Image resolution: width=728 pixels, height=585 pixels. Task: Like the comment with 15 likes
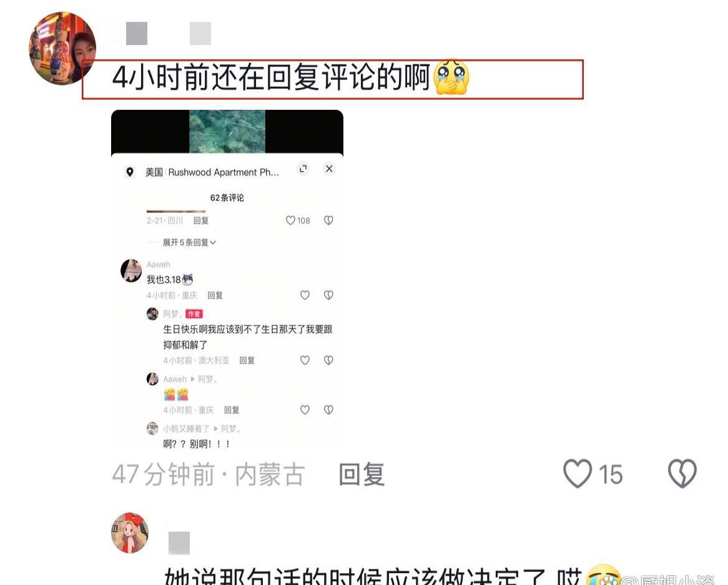click(x=578, y=474)
